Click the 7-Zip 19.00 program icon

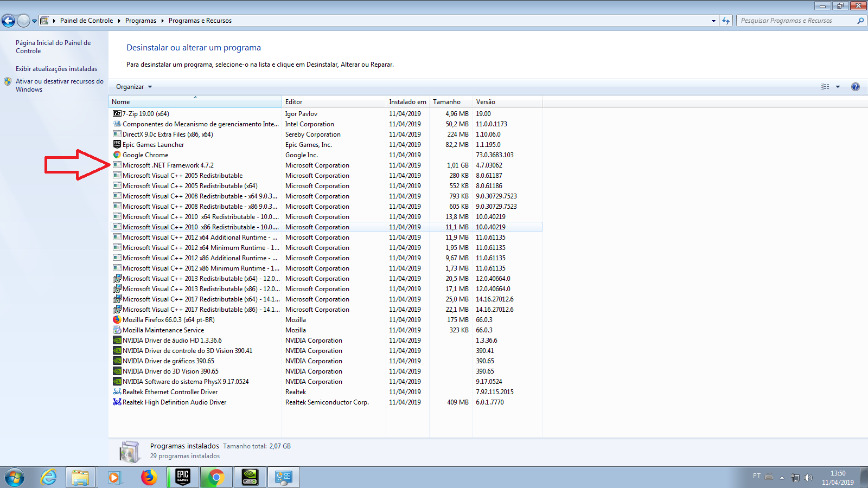pos(117,114)
